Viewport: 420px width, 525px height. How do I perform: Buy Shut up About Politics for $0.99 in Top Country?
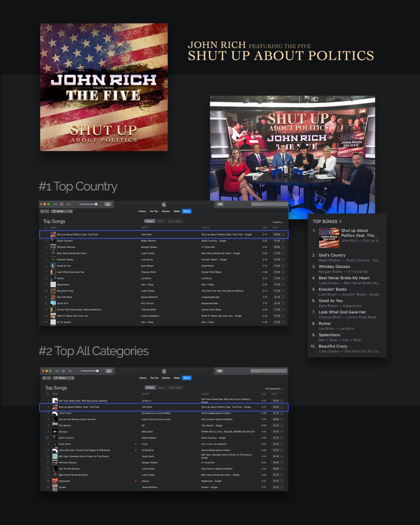pos(277,234)
